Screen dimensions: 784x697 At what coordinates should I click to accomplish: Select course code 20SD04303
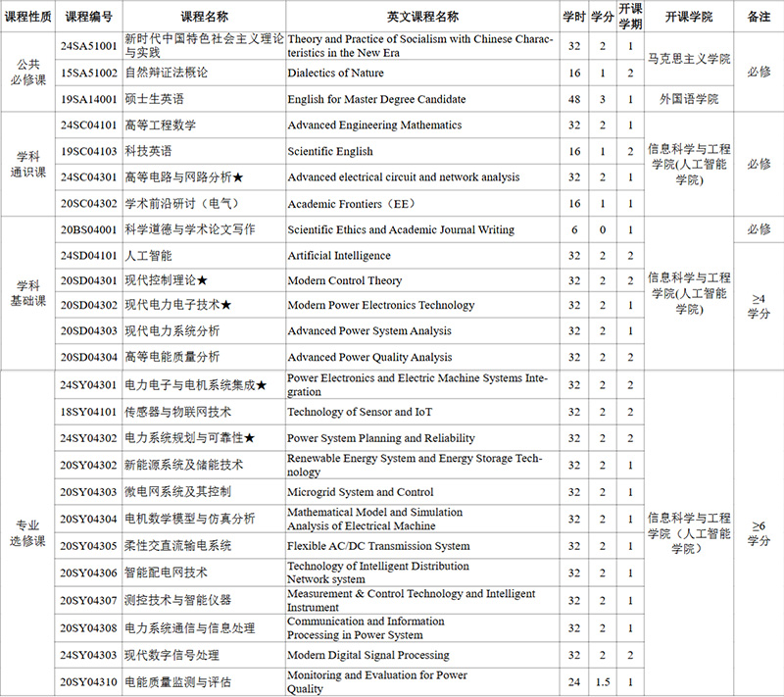(x=89, y=331)
